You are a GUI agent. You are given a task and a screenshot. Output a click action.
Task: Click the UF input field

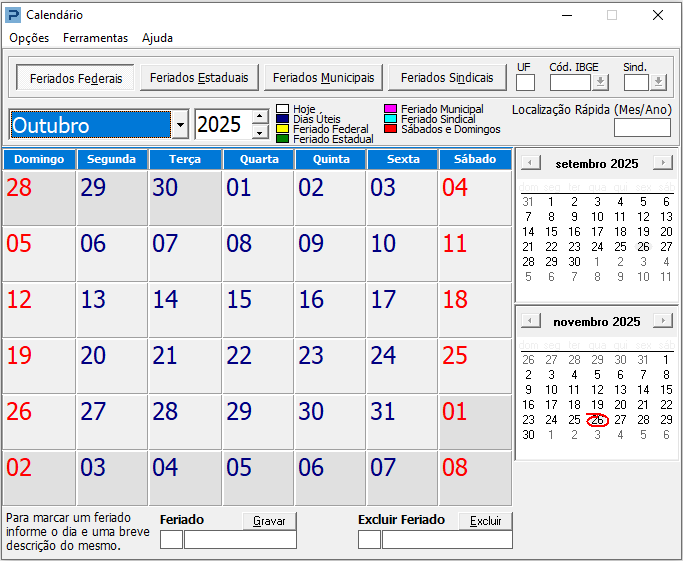525,82
